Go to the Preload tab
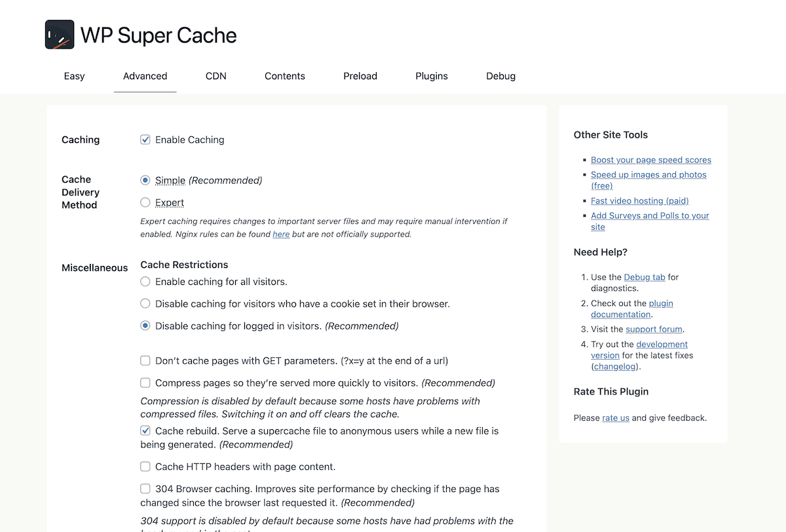The image size is (786, 532). pos(360,76)
